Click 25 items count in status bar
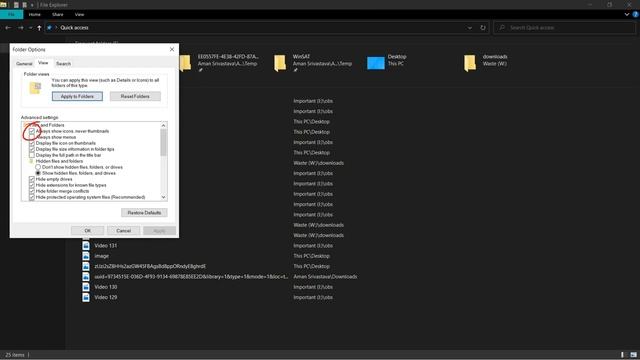 click(15, 355)
